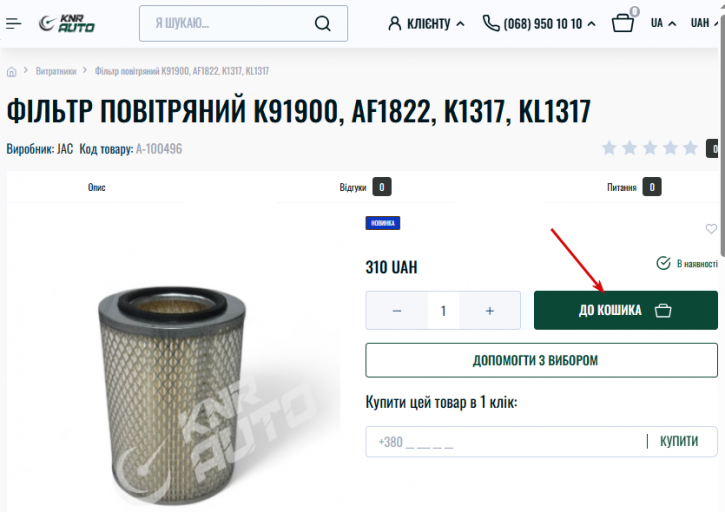
Task: Click the ДО КОШИКА button
Action: pyautogui.click(x=626, y=310)
